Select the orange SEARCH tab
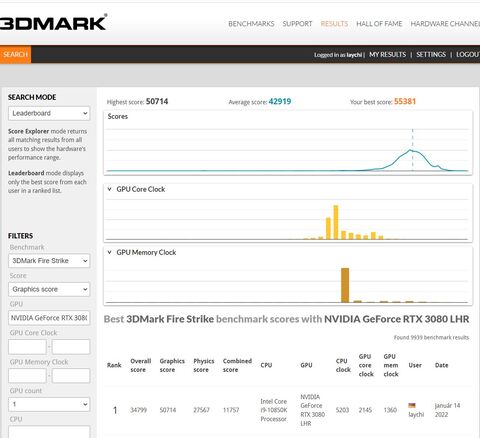Viewport: 480px width, 438px height. click(15, 54)
